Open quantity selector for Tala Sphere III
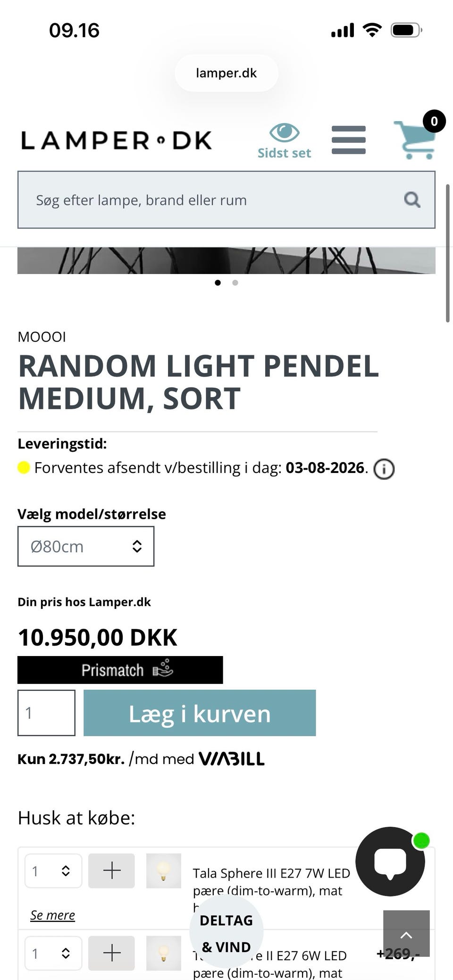This screenshot has width=453, height=980. (53, 871)
